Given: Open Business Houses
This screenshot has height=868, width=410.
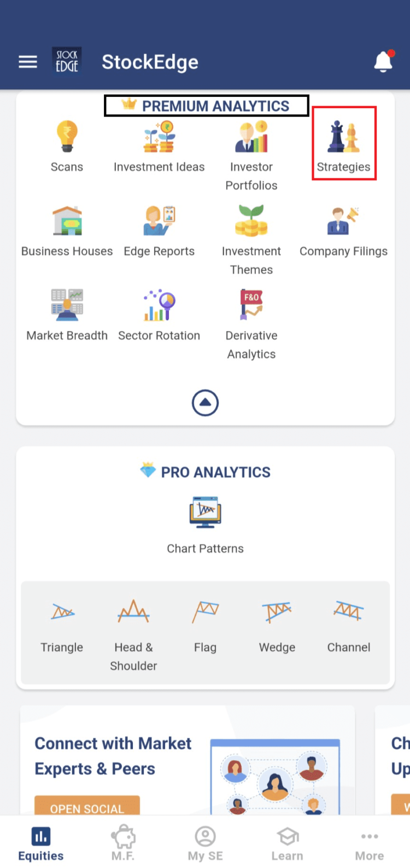Looking at the screenshot, I should pyautogui.click(x=67, y=222).
